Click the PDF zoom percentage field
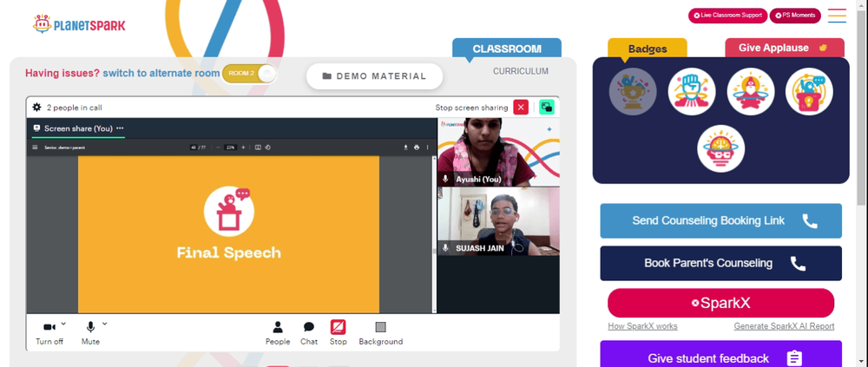The height and width of the screenshot is (367, 868). 230,147
